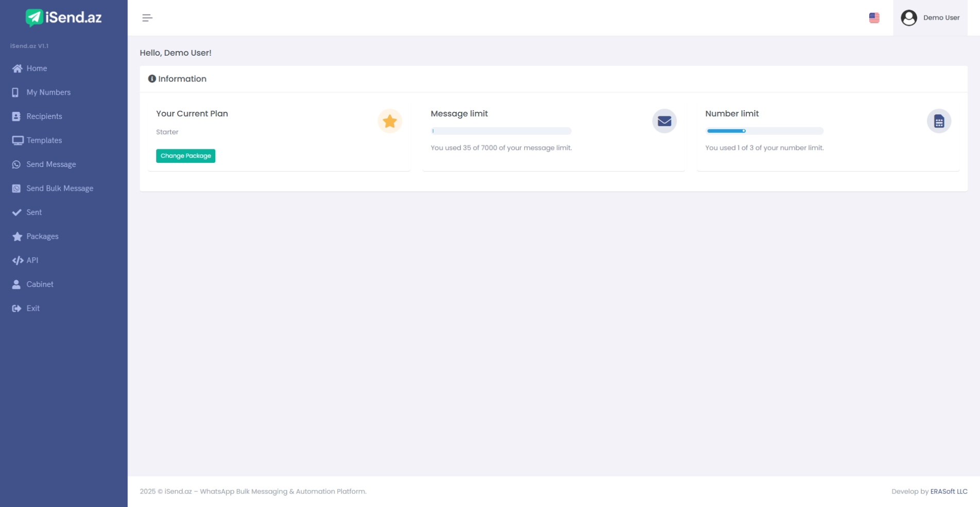Click the Templates monitor icon

point(18,141)
